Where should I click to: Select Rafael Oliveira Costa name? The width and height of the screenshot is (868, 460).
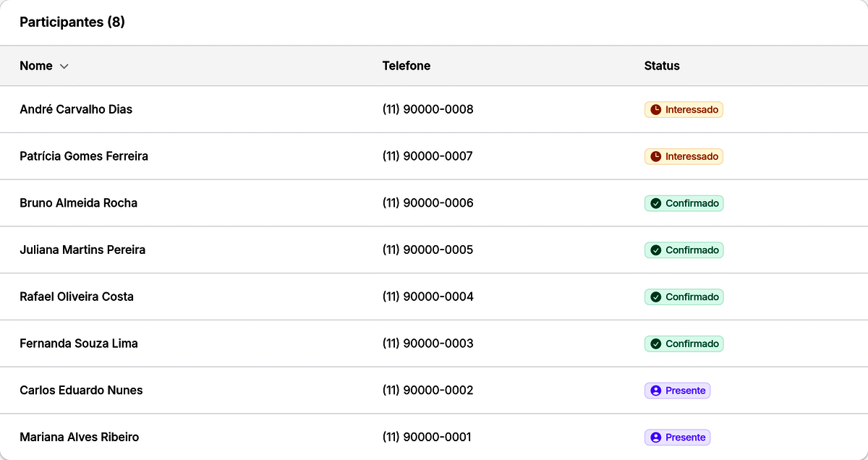[x=77, y=297]
